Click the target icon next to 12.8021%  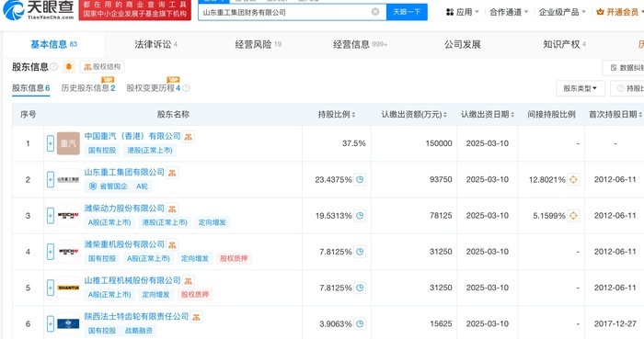(x=573, y=179)
